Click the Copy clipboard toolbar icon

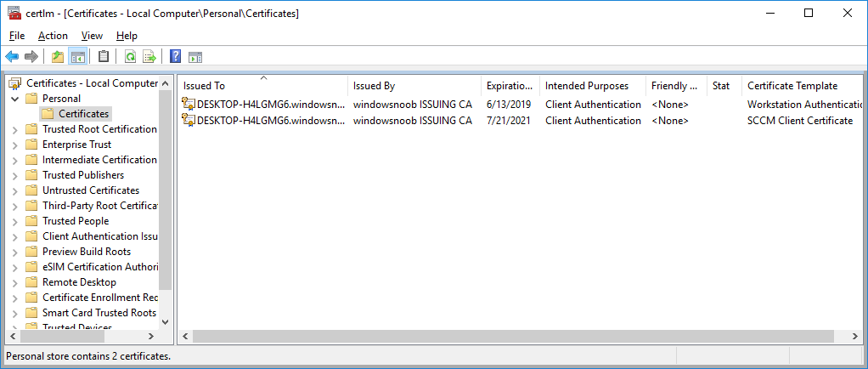(104, 56)
